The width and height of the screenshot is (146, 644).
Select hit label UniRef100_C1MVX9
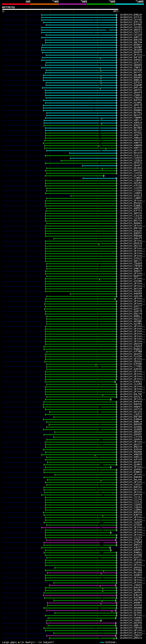point(131,158)
